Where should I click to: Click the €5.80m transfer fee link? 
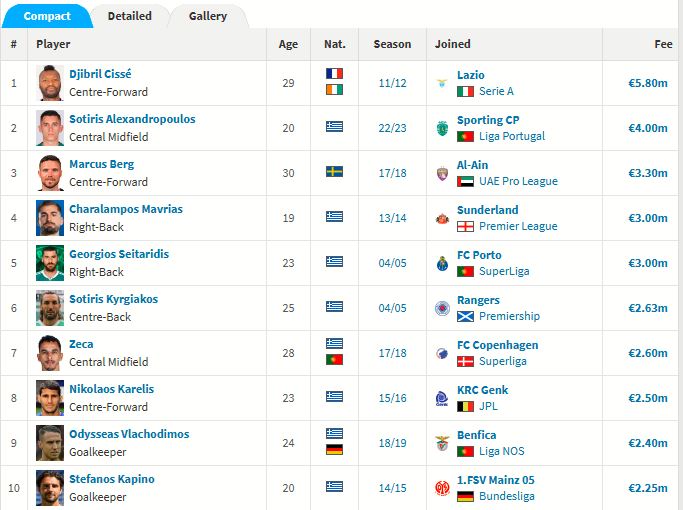click(x=648, y=83)
